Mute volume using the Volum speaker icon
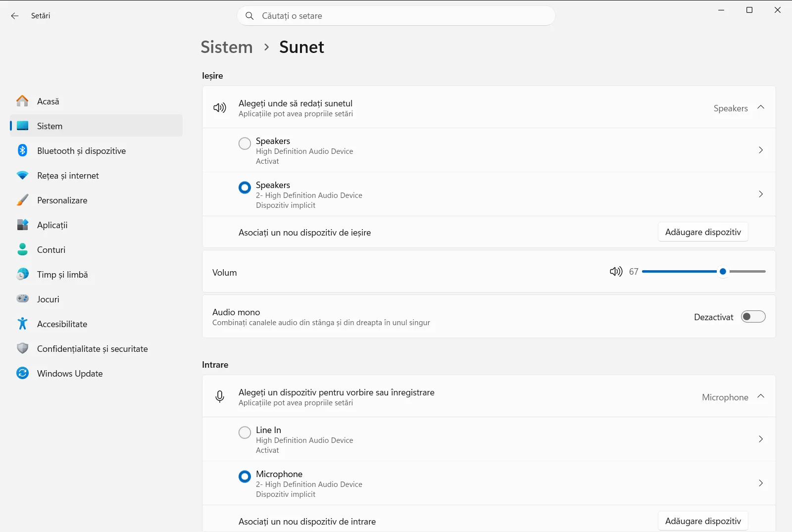792x532 pixels. [616, 271]
